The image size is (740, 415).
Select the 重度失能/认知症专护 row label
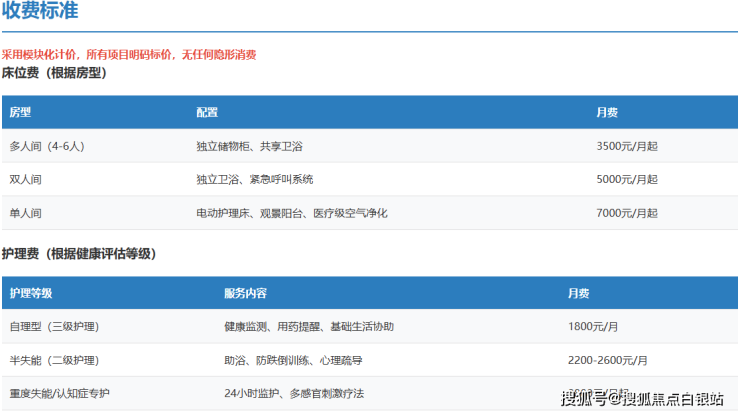pos(61,393)
